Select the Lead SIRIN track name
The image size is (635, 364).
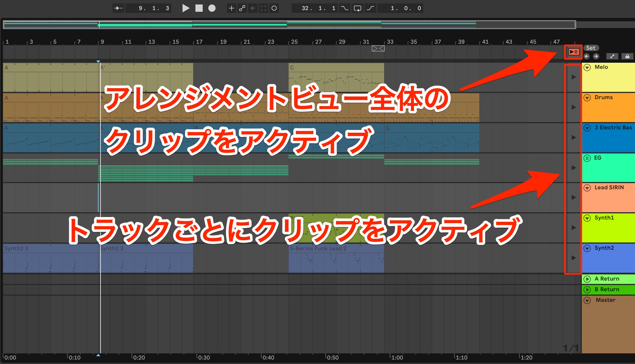(x=609, y=188)
